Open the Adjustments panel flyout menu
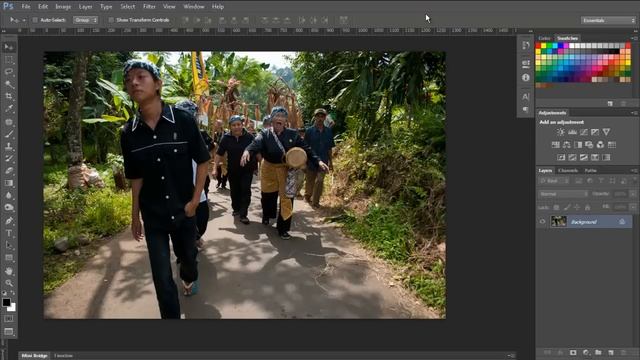Image resolution: width=640 pixels, height=360 pixels. click(x=634, y=113)
